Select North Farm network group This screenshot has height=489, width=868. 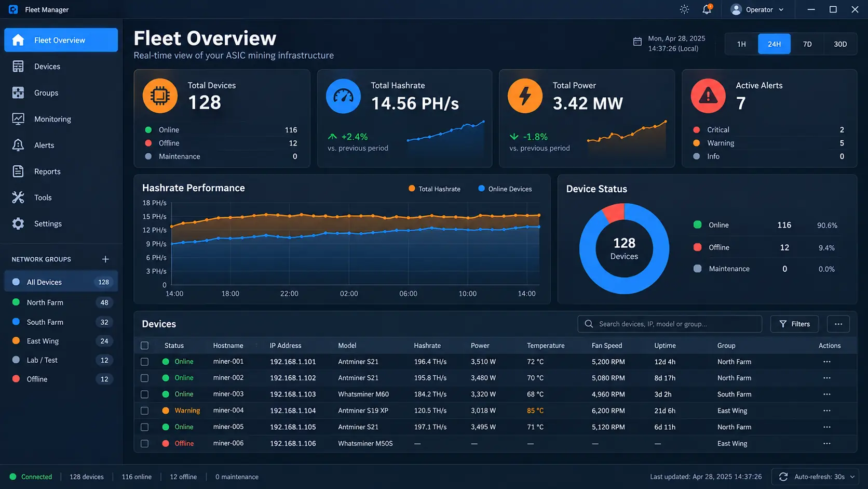click(x=61, y=302)
